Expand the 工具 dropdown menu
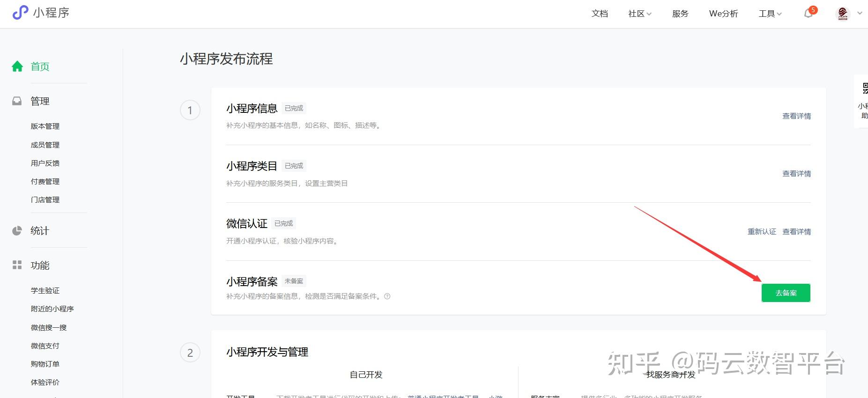This screenshot has width=868, height=398. point(770,14)
